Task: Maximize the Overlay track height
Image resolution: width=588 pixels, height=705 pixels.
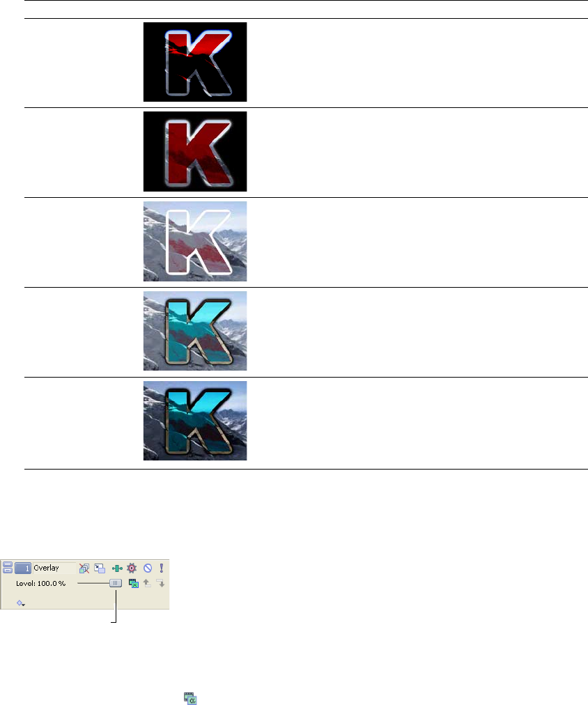Action: (8, 571)
